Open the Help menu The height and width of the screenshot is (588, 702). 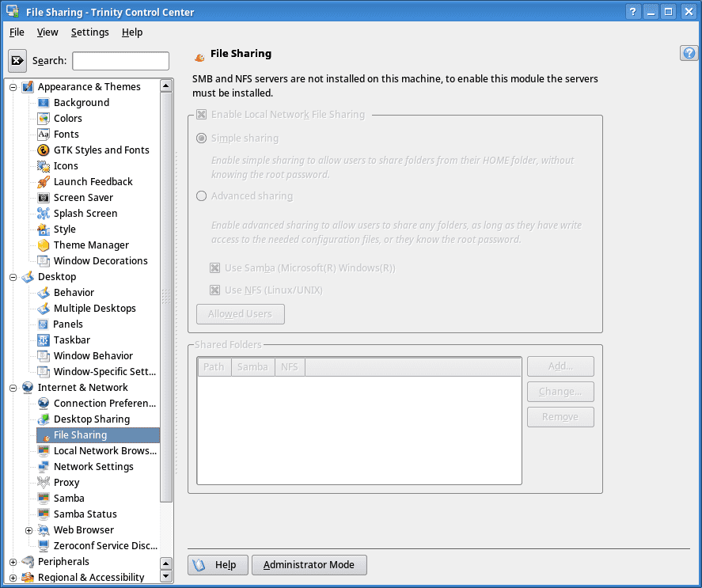[132, 32]
